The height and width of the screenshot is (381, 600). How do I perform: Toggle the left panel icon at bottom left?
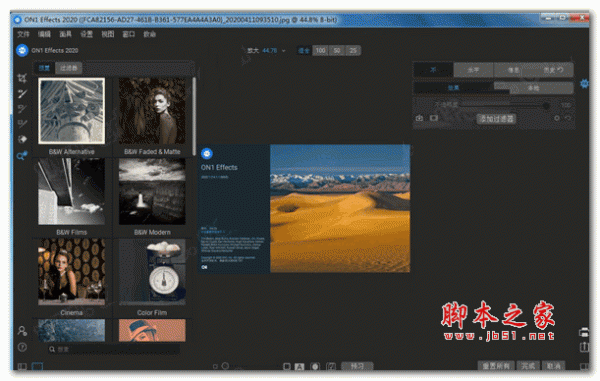[22, 366]
